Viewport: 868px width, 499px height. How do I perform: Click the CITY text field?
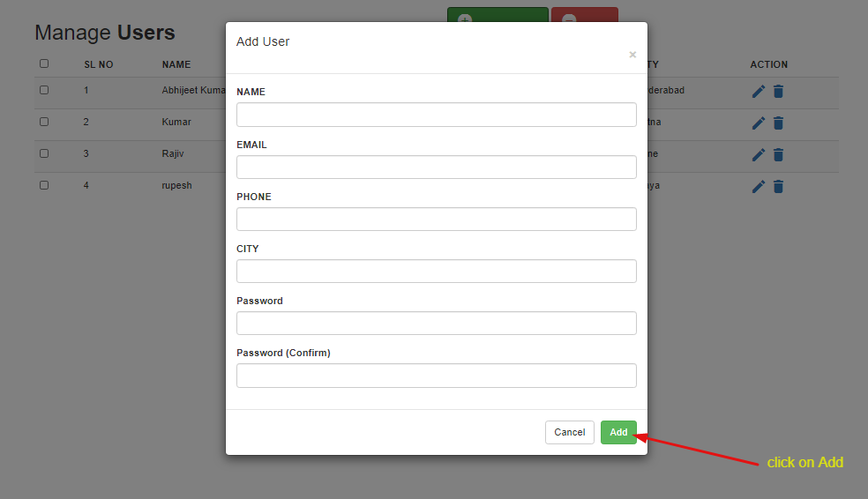(437, 271)
